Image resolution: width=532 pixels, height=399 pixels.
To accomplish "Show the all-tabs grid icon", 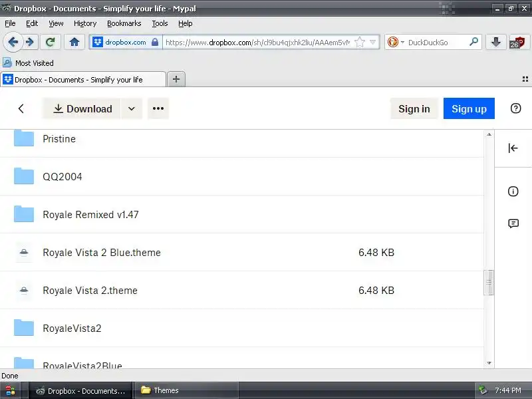I will (x=525, y=79).
